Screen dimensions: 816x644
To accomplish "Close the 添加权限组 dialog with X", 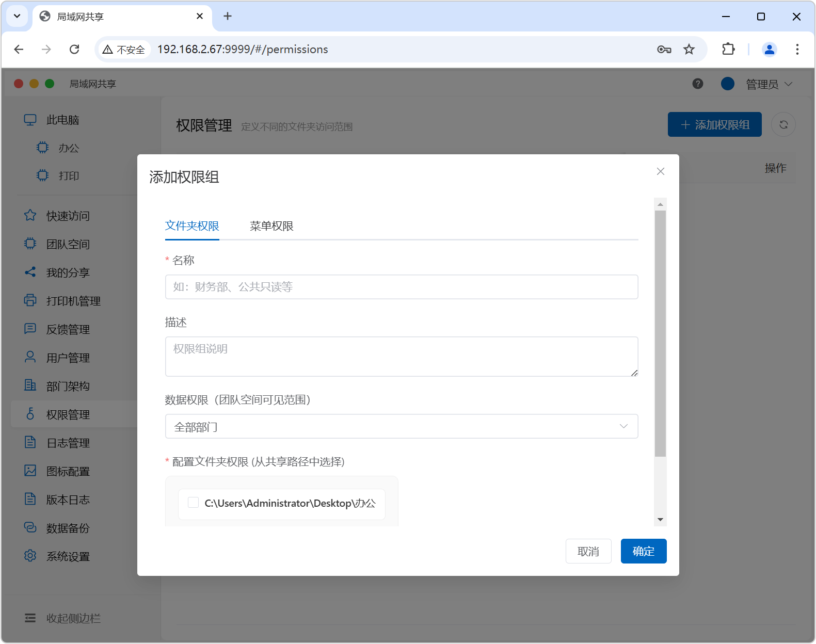I will 661,171.
